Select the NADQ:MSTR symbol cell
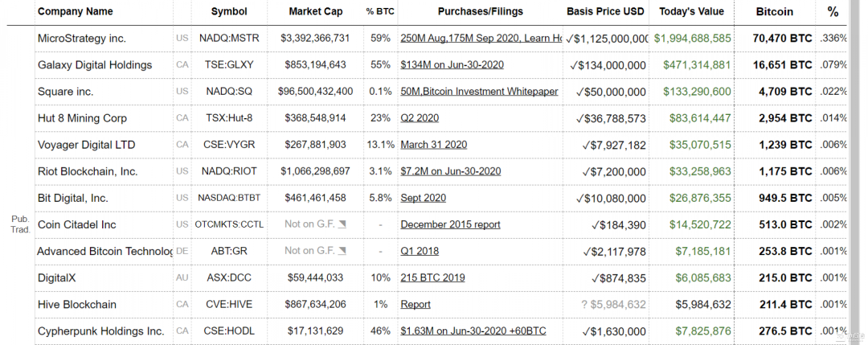This screenshot has width=868, height=345. pyautogui.click(x=229, y=39)
